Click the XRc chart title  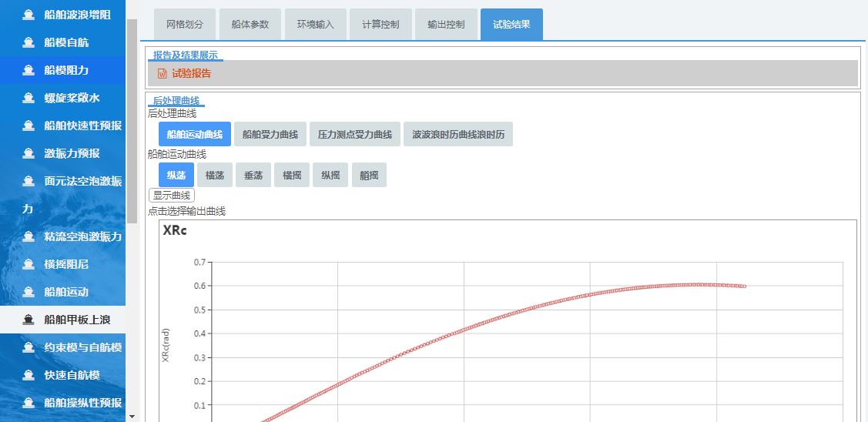[175, 230]
